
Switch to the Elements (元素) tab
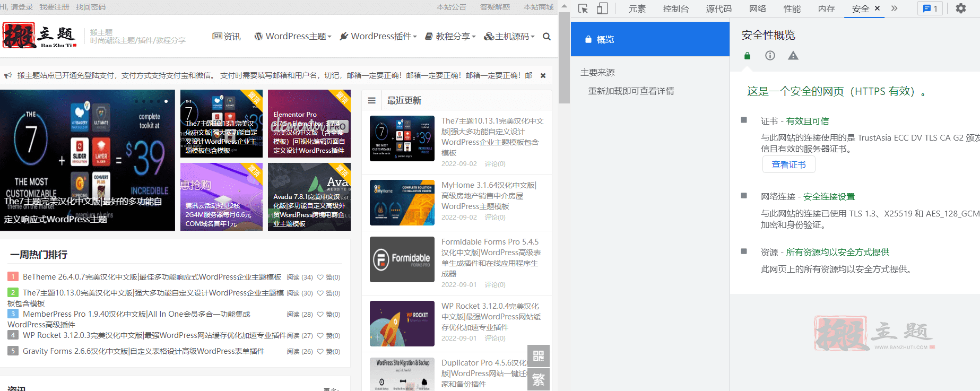click(637, 8)
